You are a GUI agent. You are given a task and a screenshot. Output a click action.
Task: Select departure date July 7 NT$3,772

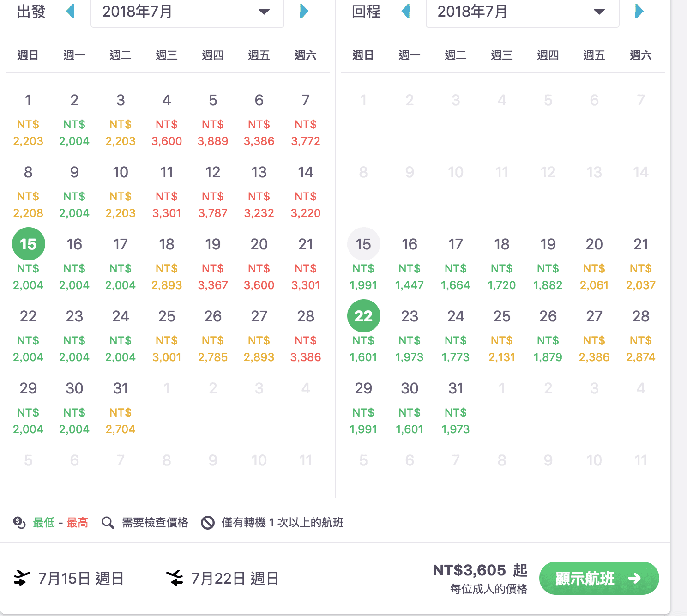[306, 120]
